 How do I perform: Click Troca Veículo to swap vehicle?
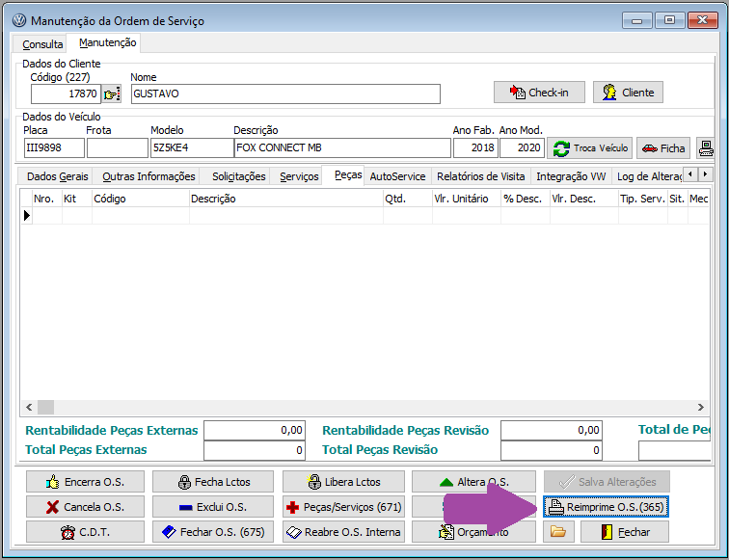click(x=589, y=148)
